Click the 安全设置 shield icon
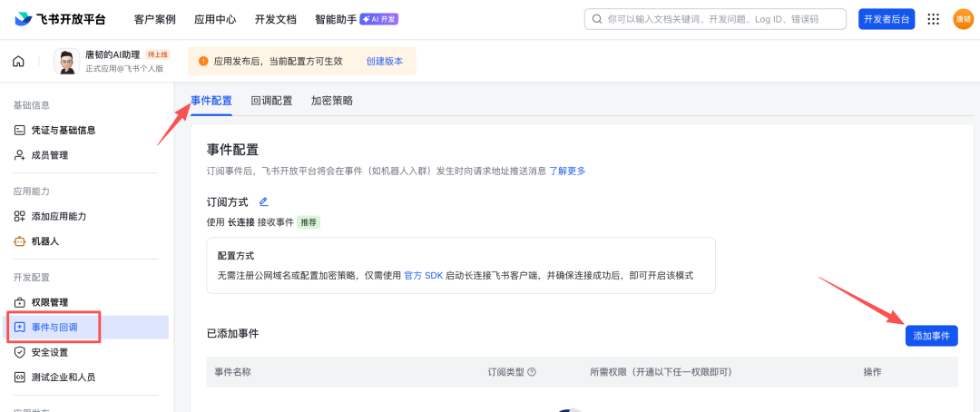980x412 pixels. point(19,352)
